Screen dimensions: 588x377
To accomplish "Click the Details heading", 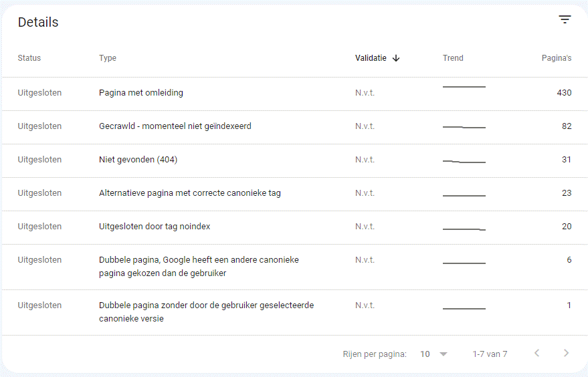I will (38, 23).
